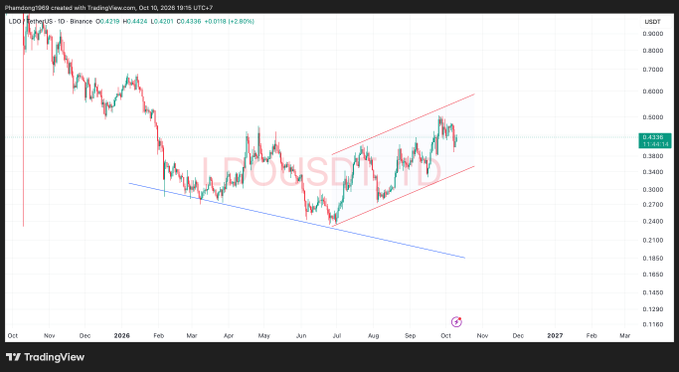The width and height of the screenshot is (679, 372).
Task: Click the 0.1450 price axis label
Action: click(x=653, y=293)
